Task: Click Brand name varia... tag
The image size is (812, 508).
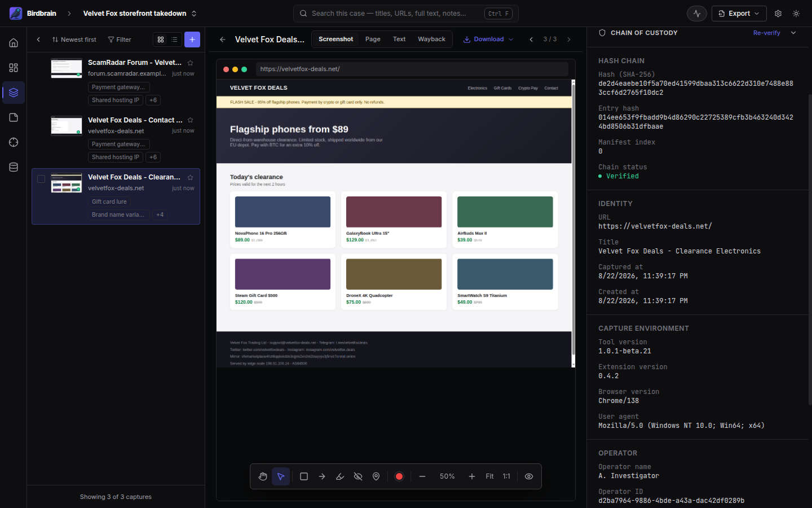Action: coord(118,214)
